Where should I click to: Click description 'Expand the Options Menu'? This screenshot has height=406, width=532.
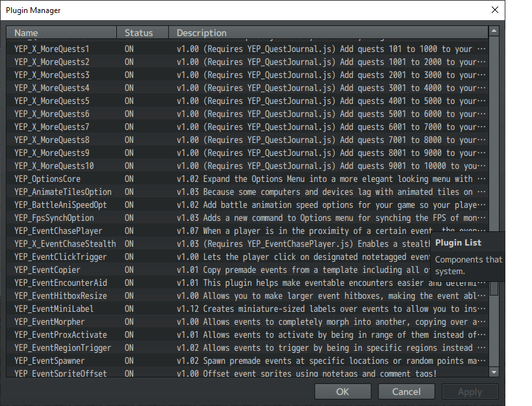click(254, 179)
